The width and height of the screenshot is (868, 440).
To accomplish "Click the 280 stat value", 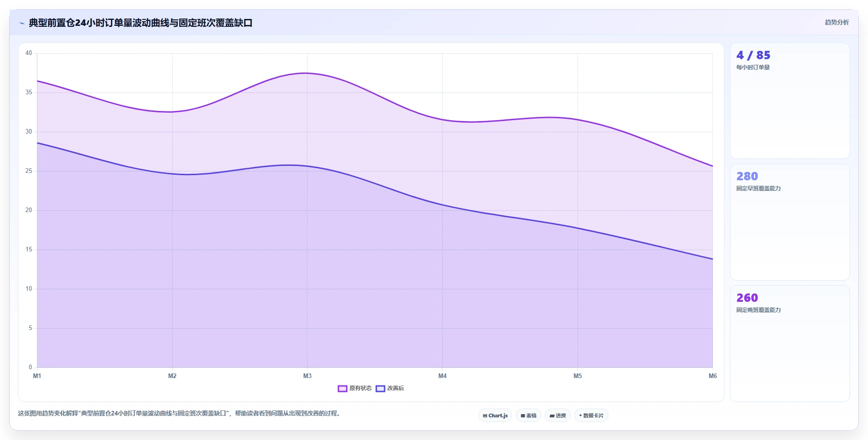I will pyautogui.click(x=747, y=176).
